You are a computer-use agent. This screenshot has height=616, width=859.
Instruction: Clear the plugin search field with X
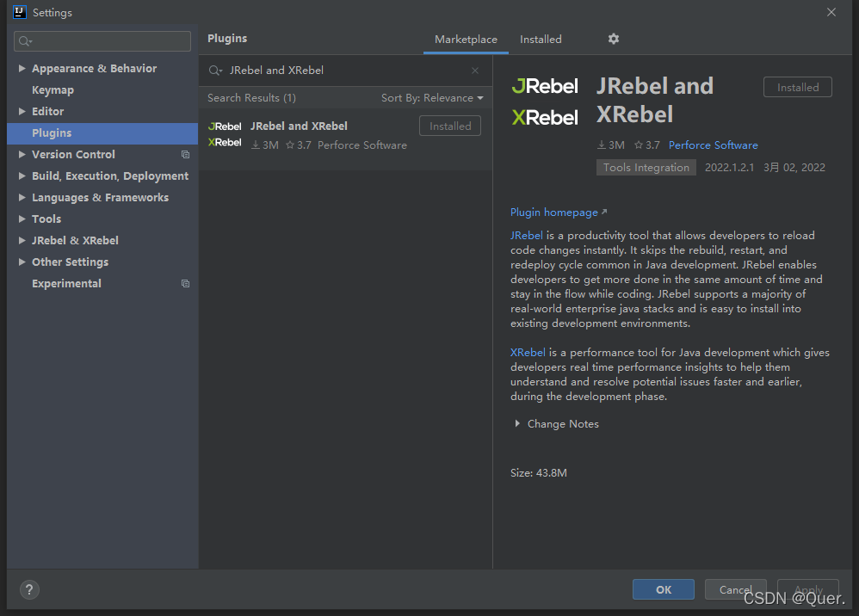pos(475,71)
